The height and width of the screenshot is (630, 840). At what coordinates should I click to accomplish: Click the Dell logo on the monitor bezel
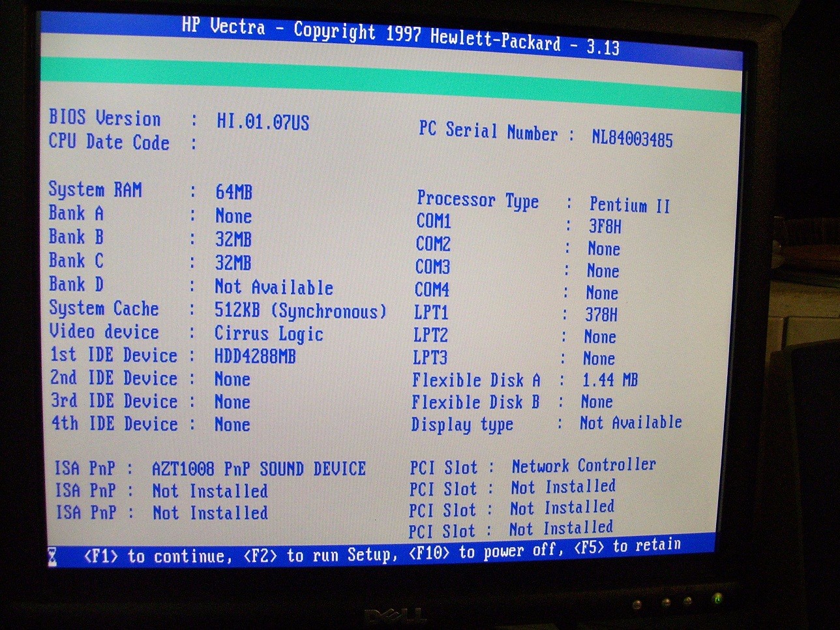click(x=395, y=616)
